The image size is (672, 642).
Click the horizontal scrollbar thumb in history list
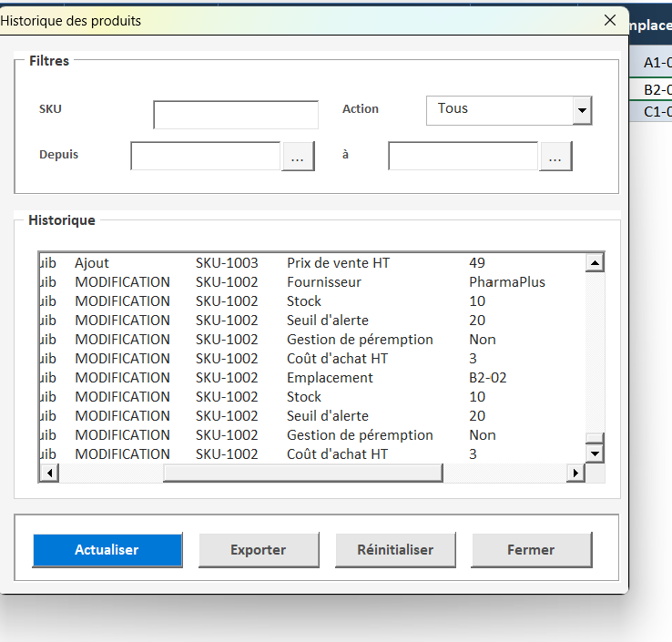tap(302, 473)
